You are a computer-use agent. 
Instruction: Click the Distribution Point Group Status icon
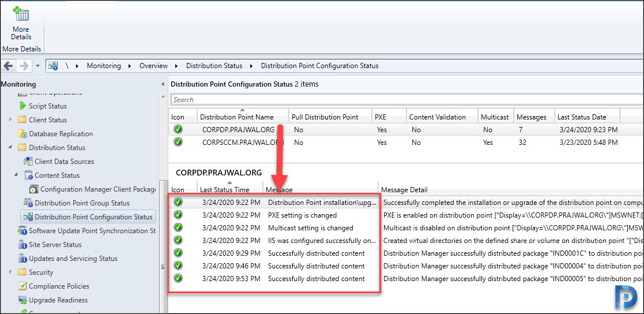click(x=28, y=203)
